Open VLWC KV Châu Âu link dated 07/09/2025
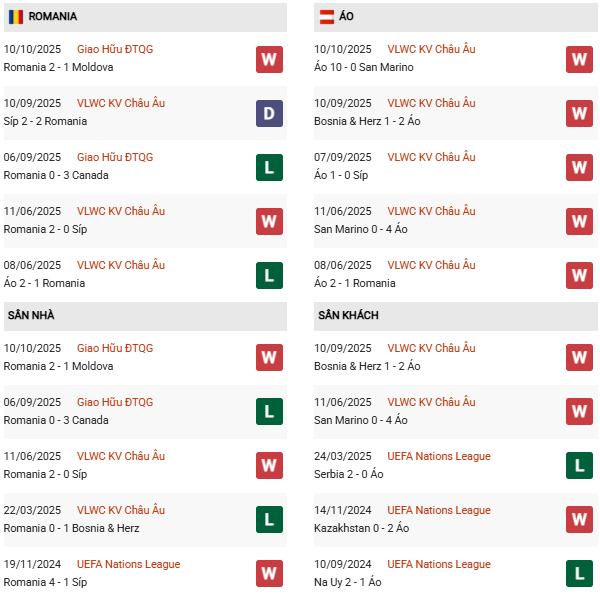This screenshot has height=594, width=600. 431,157
